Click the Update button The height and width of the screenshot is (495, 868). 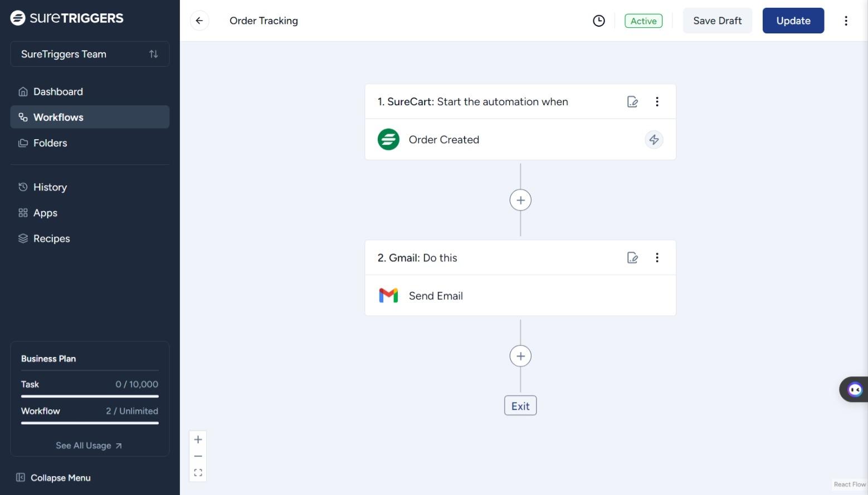coord(793,21)
